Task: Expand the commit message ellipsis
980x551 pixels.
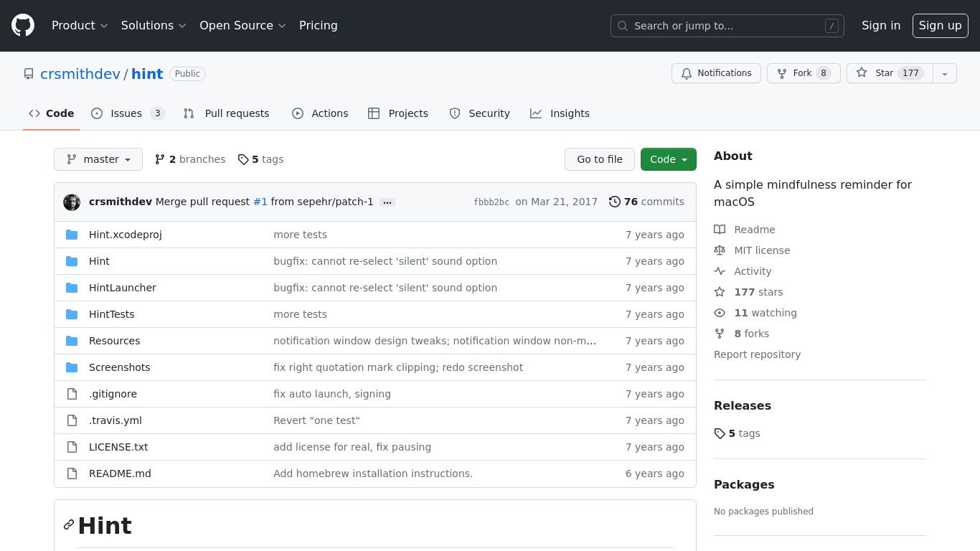Action: click(x=387, y=202)
